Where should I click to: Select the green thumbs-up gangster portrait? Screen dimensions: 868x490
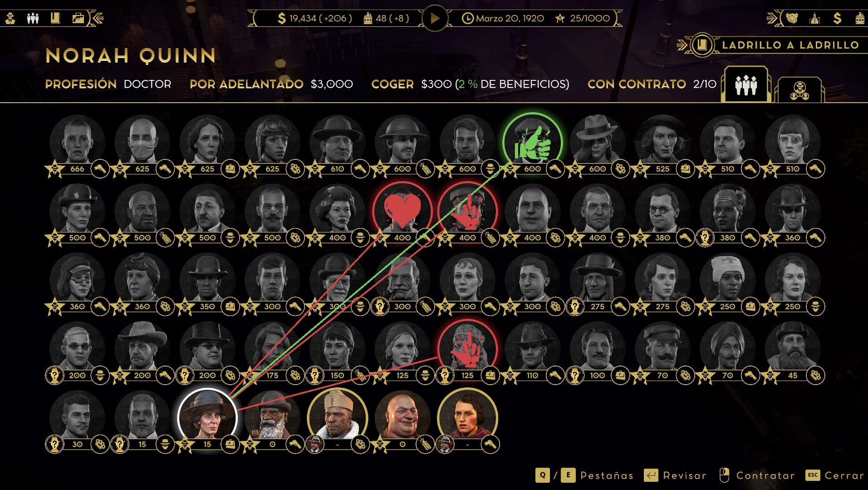[x=532, y=143]
